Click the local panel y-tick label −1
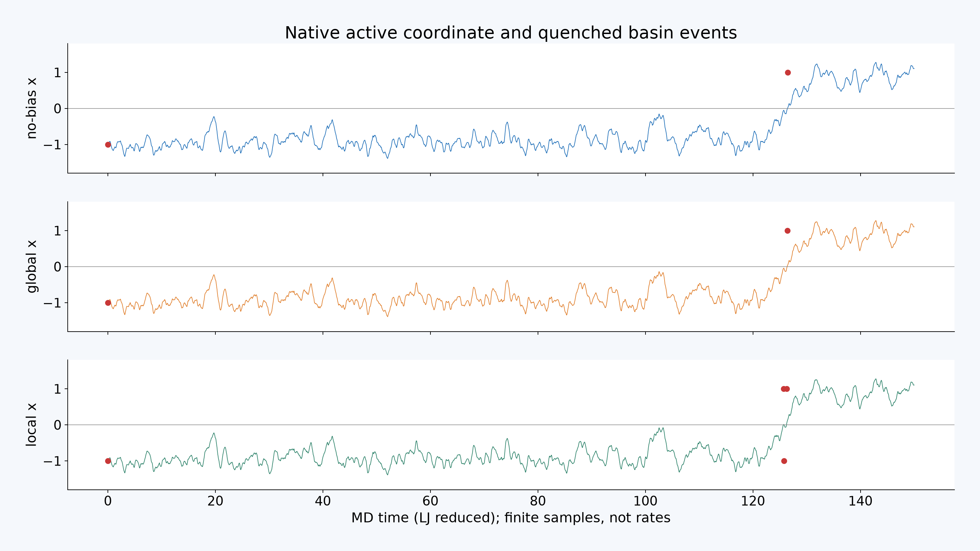This screenshot has width=980, height=551. 52,461
